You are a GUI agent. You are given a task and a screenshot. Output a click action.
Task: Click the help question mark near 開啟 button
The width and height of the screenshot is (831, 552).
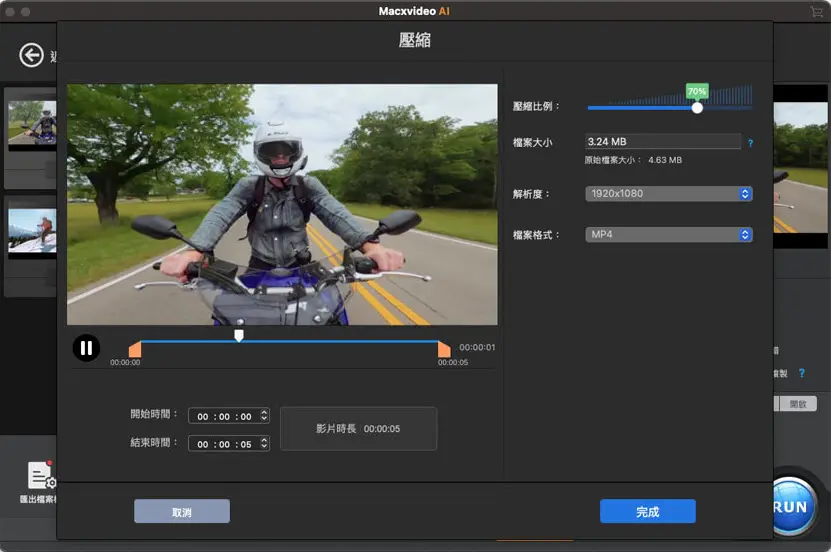pos(801,373)
